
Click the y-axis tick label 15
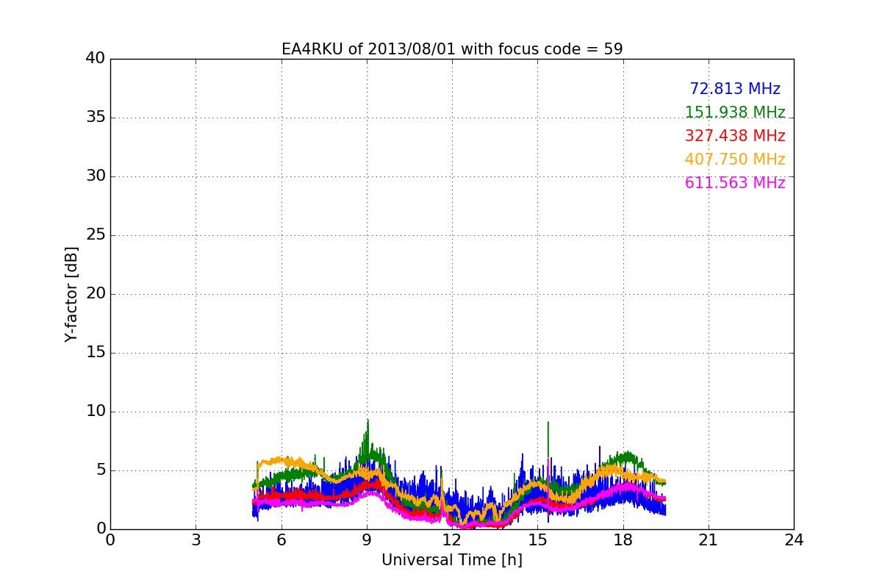click(96, 353)
